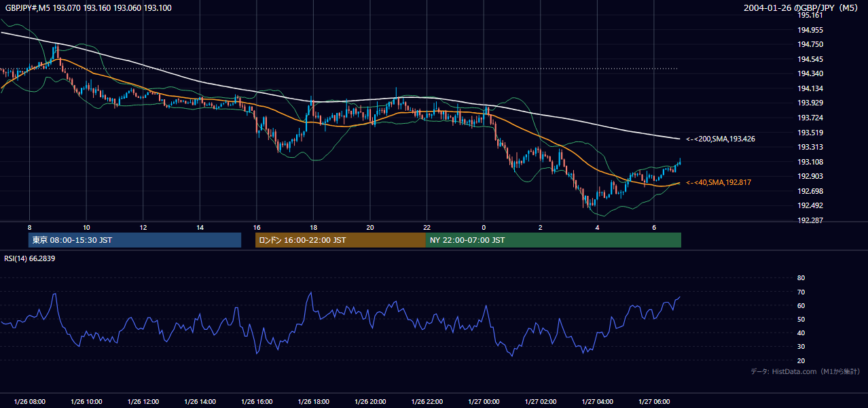868x408 pixels.
Task: Click price axis value 192.698
Action: tap(810, 191)
